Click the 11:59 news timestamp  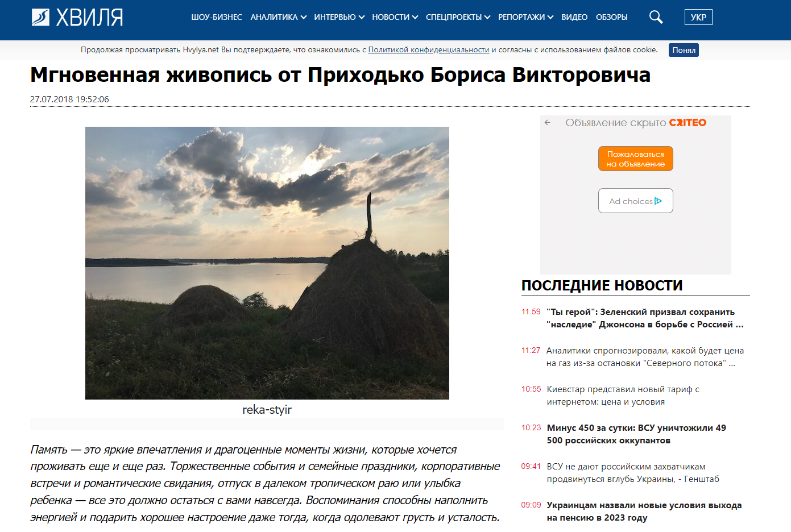pyautogui.click(x=531, y=311)
